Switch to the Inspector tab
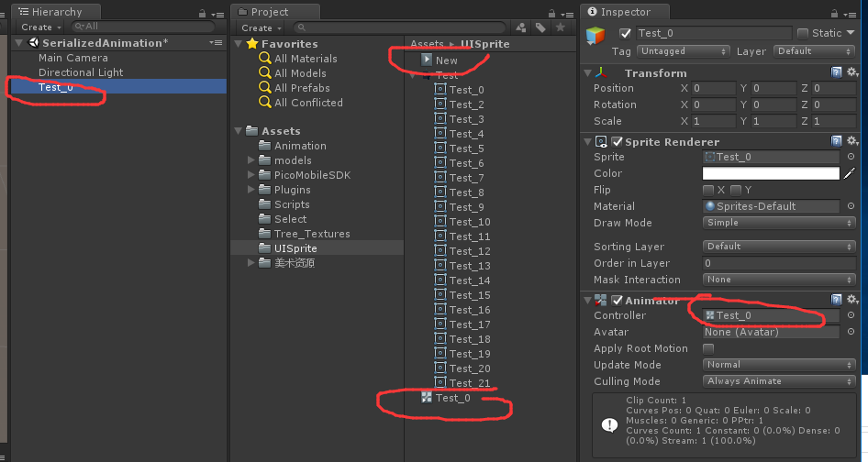The width and height of the screenshot is (868, 462). (x=625, y=12)
